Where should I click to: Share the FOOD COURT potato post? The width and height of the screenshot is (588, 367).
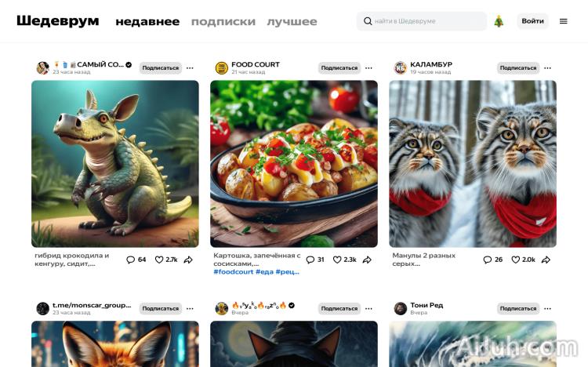(x=367, y=260)
